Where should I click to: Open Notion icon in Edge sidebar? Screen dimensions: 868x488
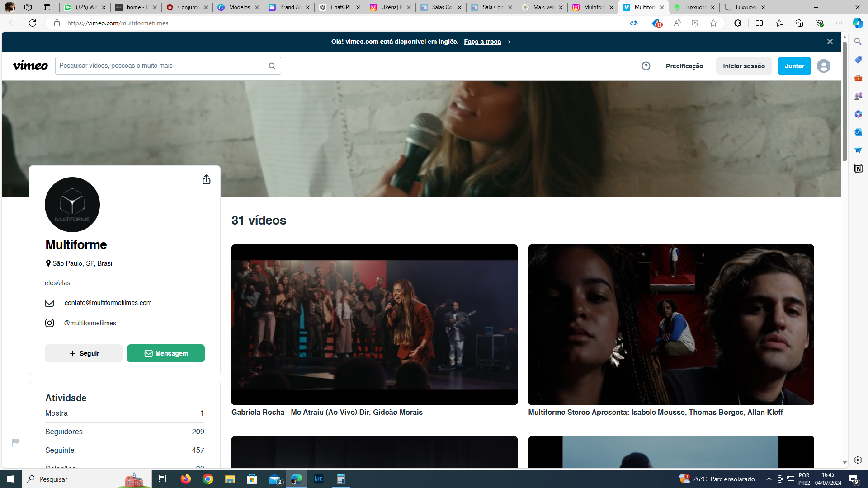pyautogui.click(x=858, y=169)
